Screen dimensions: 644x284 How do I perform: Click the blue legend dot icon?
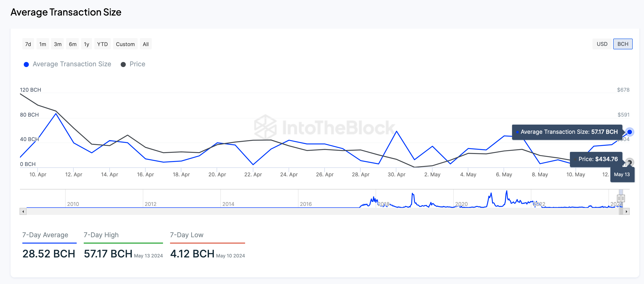click(26, 64)
